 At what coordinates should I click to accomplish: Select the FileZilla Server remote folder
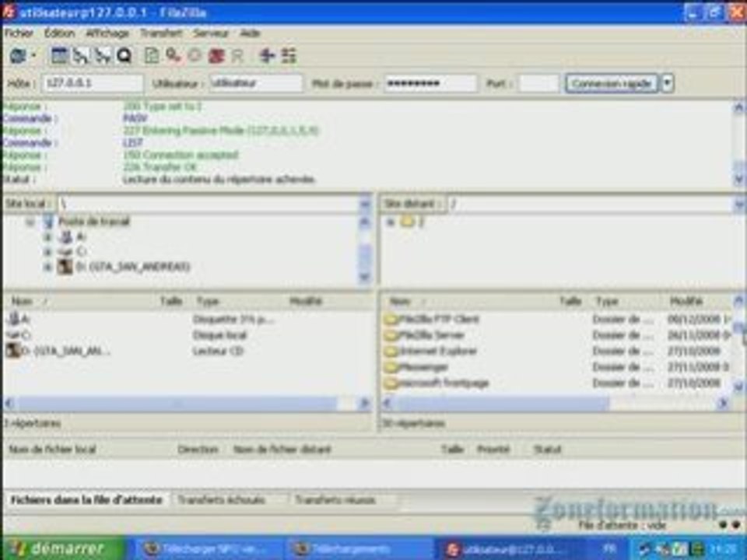point(425,334)
